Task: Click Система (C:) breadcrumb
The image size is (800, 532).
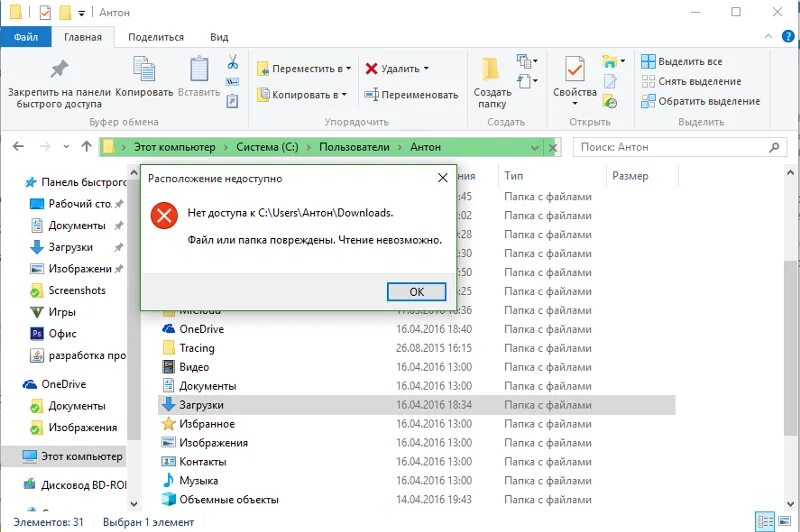Action: click(267, 147)
